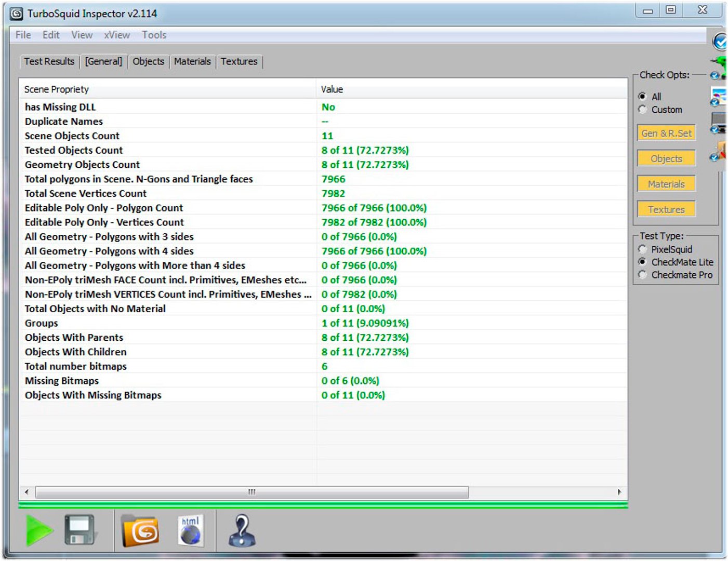
Task: Choose the CheckMate Lite test type
Action: point(643,262)
